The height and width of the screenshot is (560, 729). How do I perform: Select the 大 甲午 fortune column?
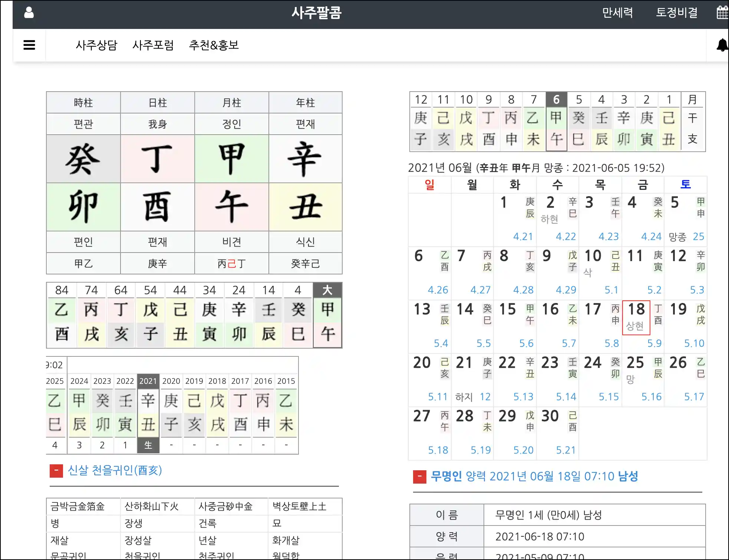(327, 315)
